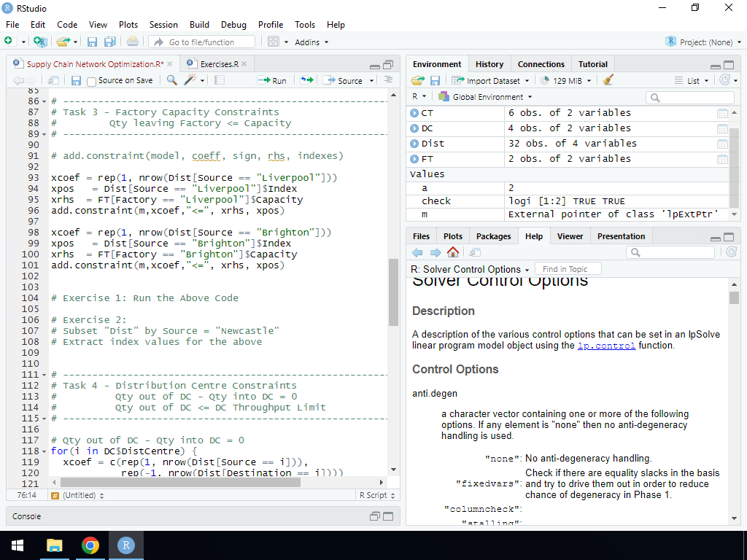Click the Compile Report notebook icon

pos(219,80)
